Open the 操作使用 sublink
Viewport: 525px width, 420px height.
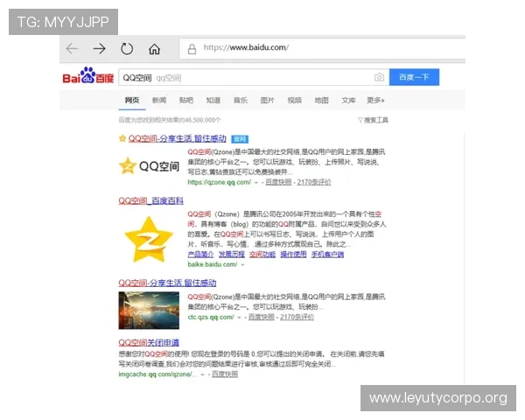(293, 255)
